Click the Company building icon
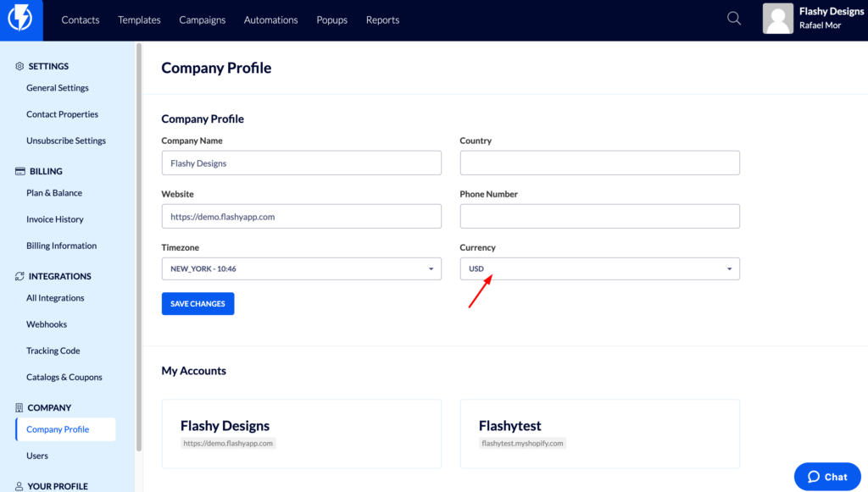Viewport: 868px width, 492px height. tap(19, 408)
